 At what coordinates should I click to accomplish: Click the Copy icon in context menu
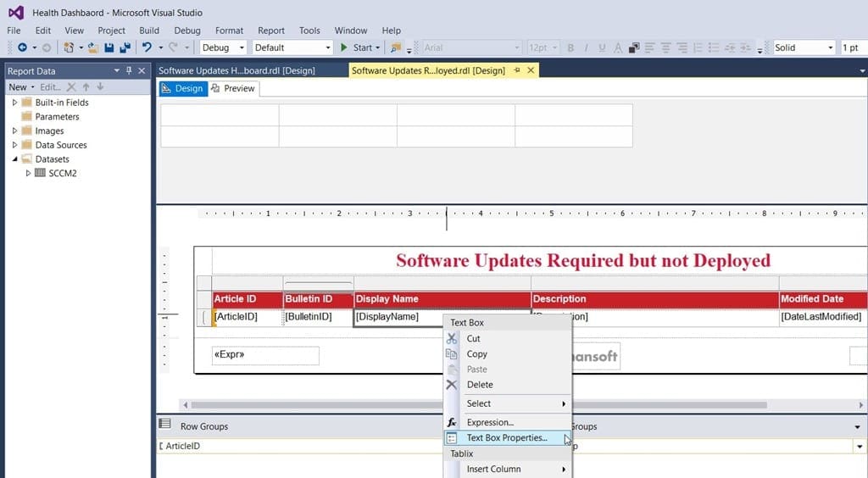[452, 353]
